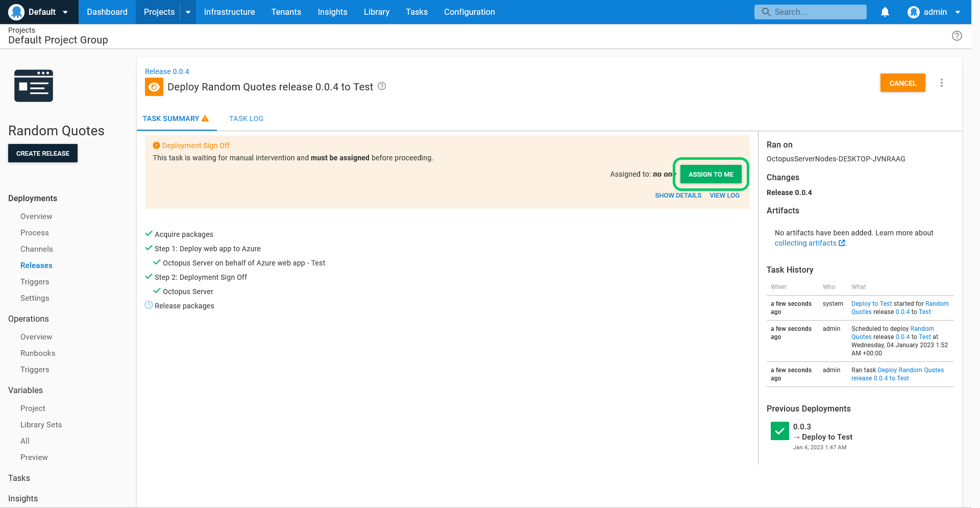Open the Release 0.0.4 breadcrumb link

pyautogui.click(x=167, y=71)
